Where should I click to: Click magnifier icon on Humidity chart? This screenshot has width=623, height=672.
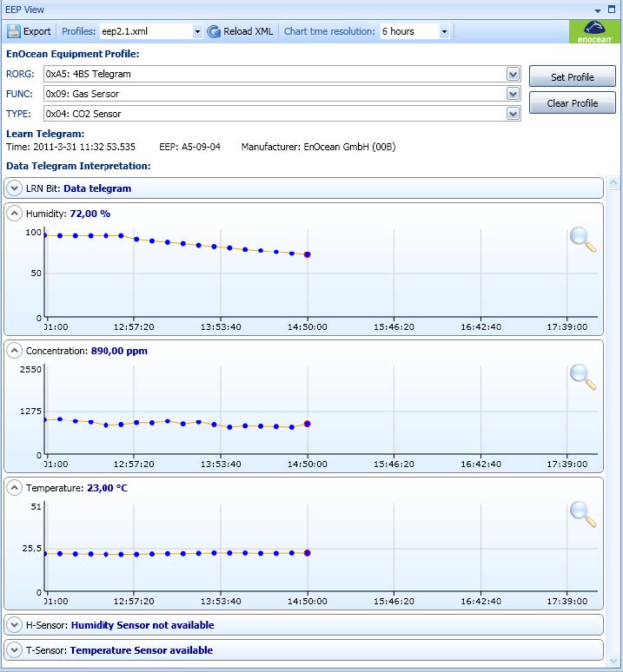point(583,239)
